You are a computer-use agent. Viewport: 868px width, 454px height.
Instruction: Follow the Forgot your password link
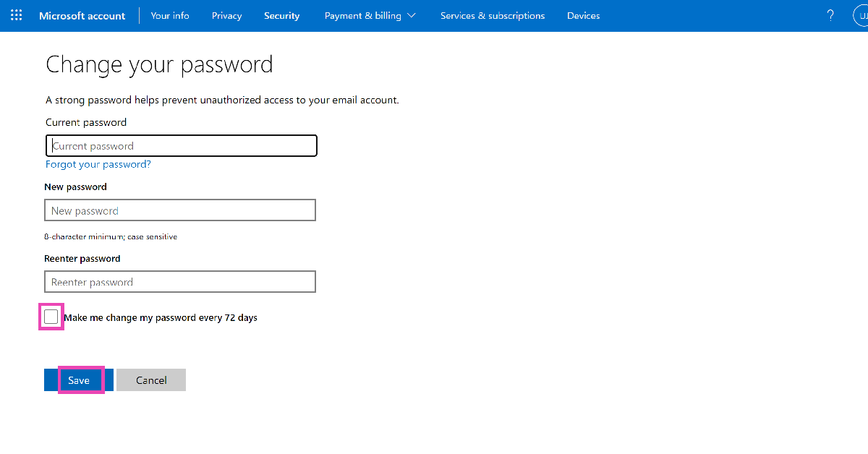[x=98, y=164]
